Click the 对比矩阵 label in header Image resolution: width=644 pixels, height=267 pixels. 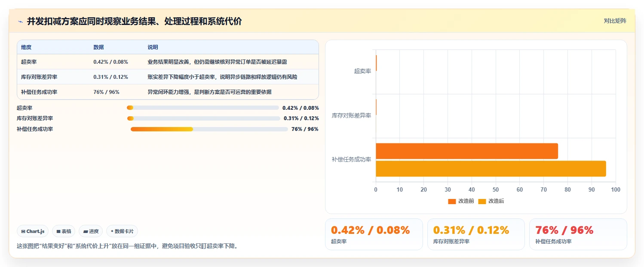pyautogui.click(x=615, y=21)
